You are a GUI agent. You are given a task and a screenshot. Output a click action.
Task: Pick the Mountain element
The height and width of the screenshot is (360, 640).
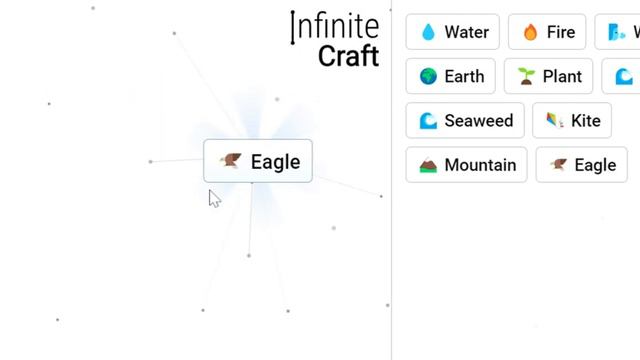467,165
